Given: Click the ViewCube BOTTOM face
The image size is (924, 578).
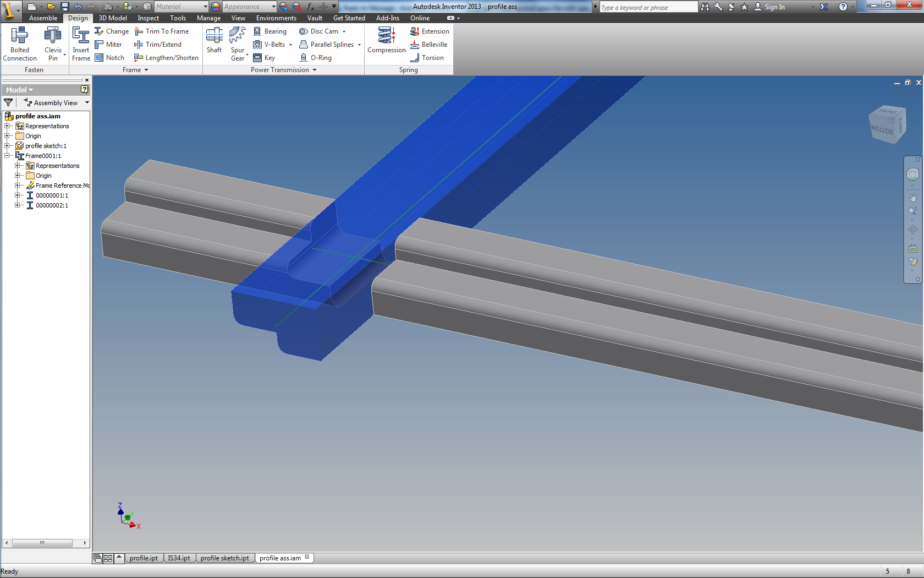Looking at the screenshot, I should pyautogui.click(x=882, y=130).
